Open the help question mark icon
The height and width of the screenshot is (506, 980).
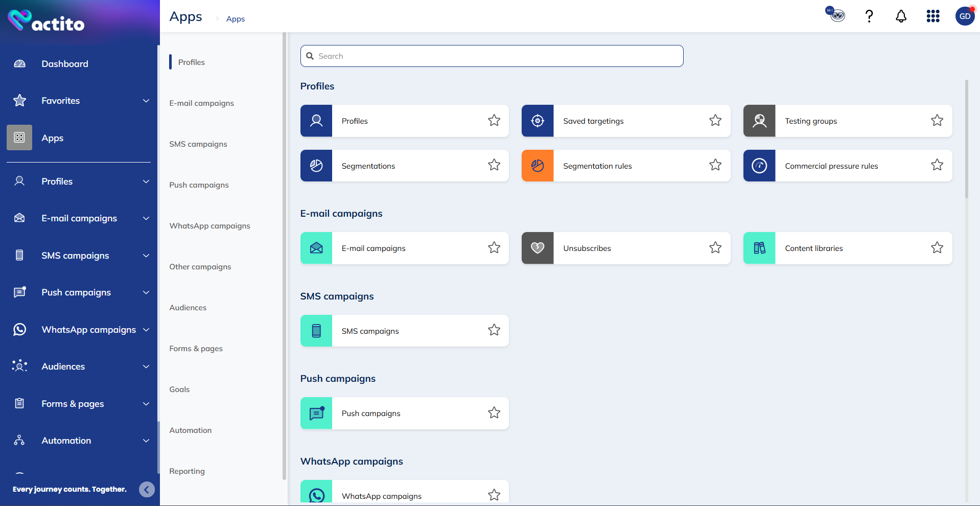click(869, 16)
